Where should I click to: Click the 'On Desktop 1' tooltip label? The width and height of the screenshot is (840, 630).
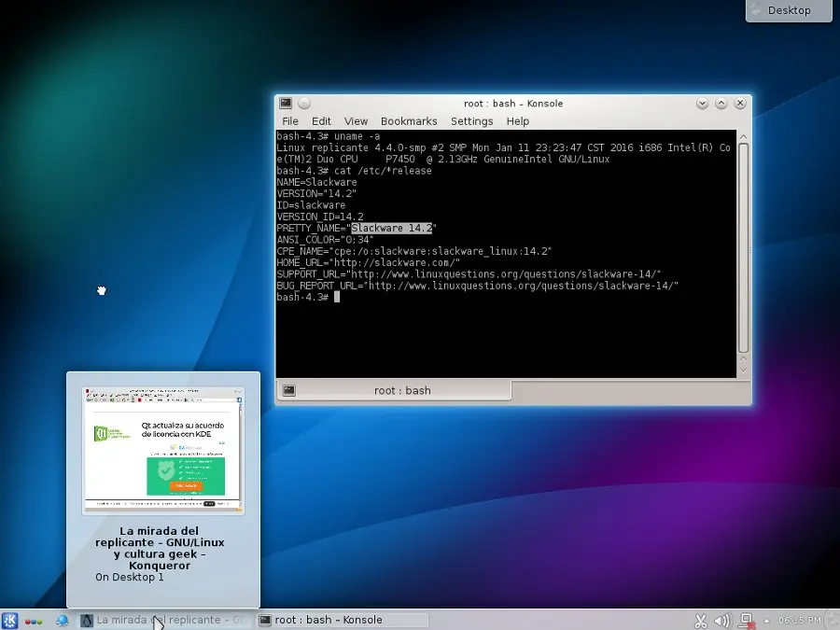pos(129,577)
